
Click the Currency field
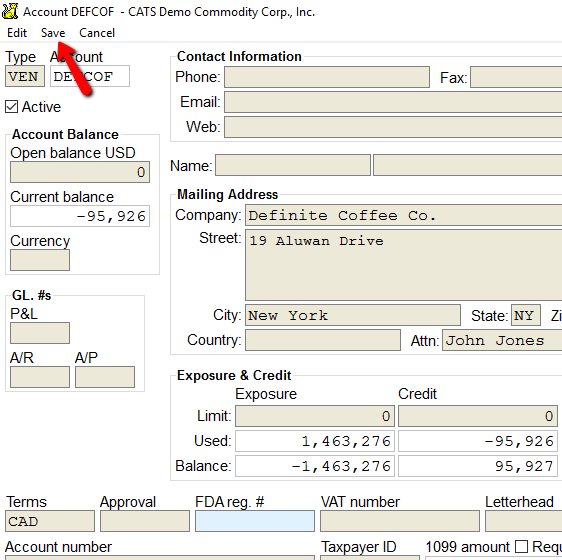point(40,260)
